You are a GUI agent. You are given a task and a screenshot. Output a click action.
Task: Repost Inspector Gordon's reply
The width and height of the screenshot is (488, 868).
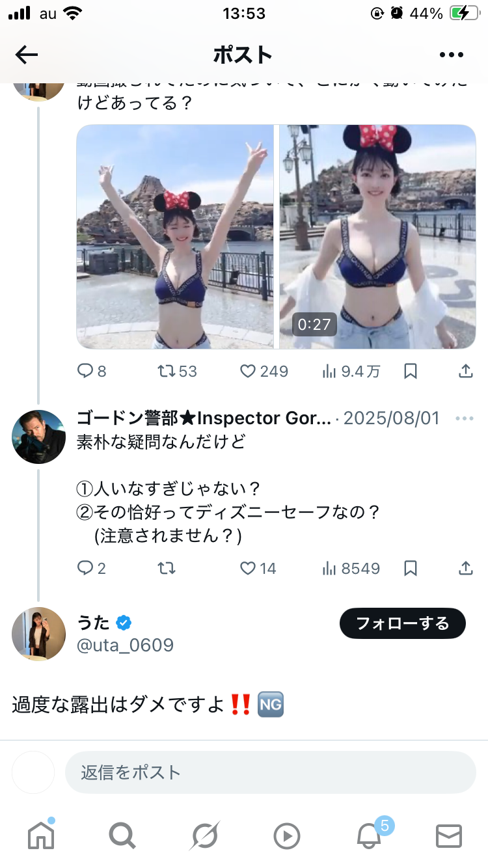(167, 568)
